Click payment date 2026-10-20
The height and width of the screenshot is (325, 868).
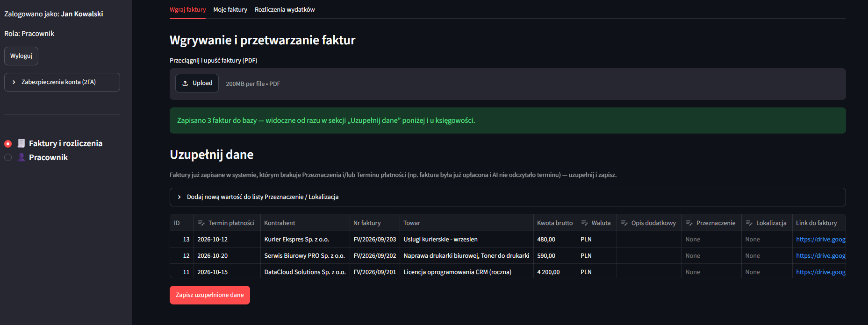[x=212, y=255]
